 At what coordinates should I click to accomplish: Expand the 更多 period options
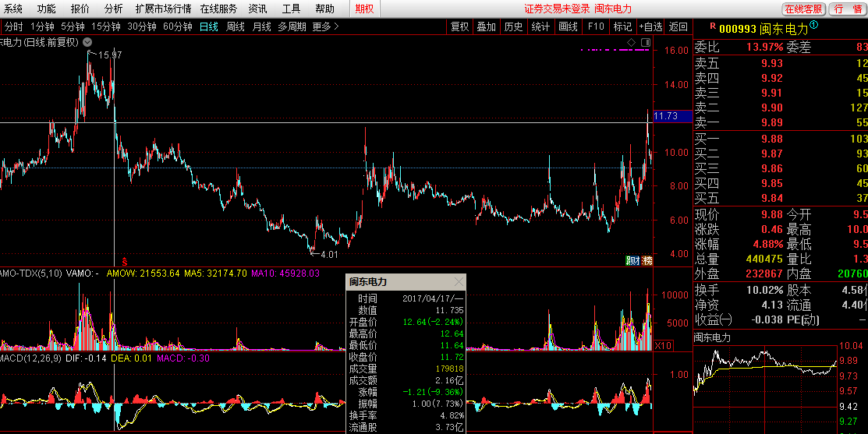coord(325,26)
